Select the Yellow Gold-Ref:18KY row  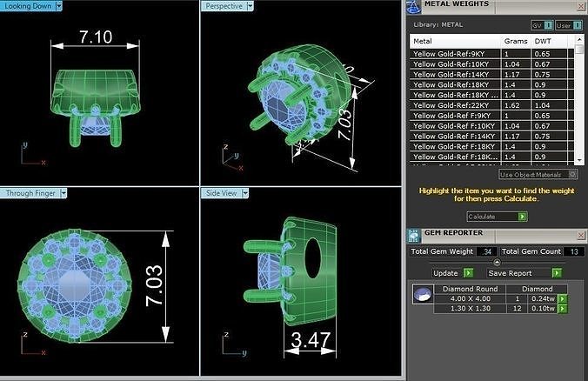click(492, 84)
